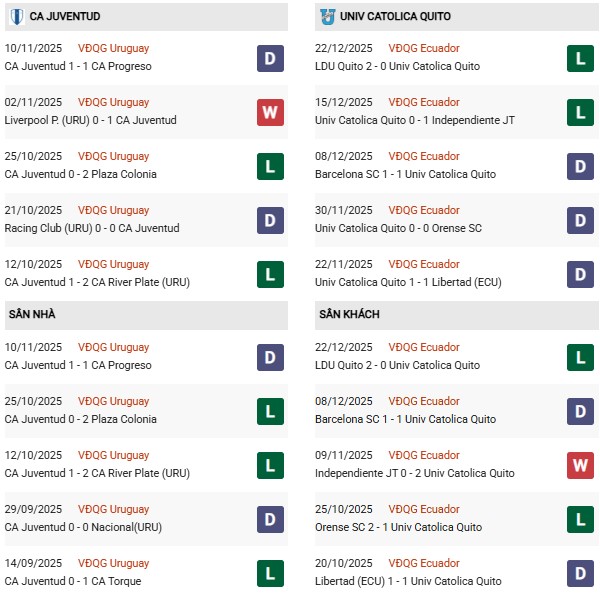Screen dimensions: 600x594
Task: Click the L badge for Orense SC 2-1 match
Action: click(580, 519)
